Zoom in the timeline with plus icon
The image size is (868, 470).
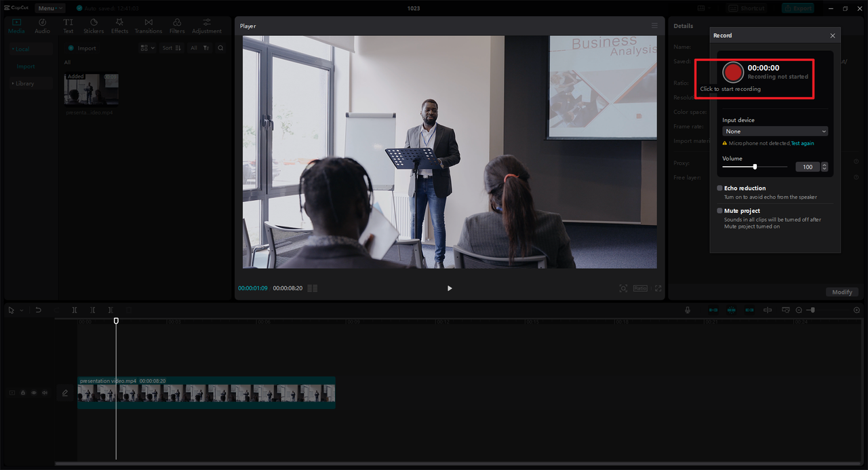point(857,310)
